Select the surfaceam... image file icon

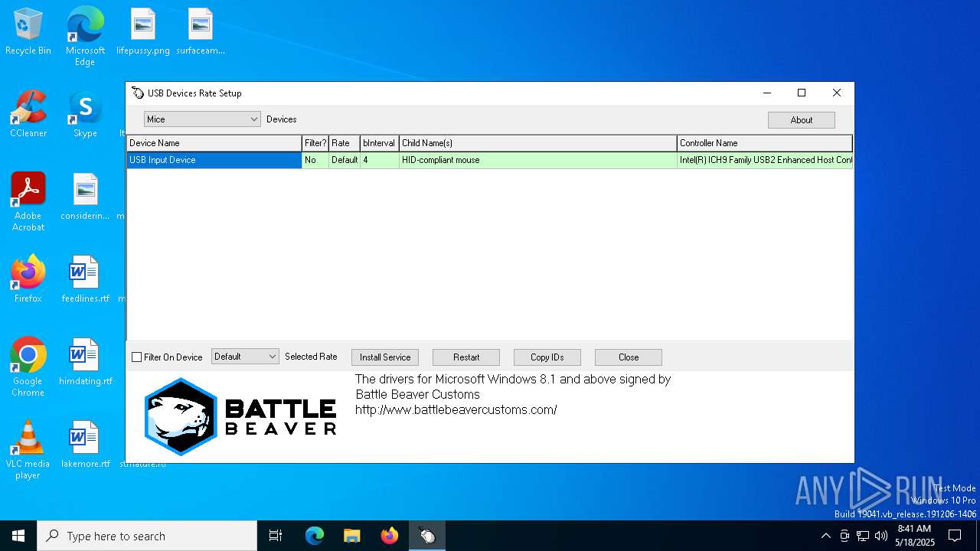click(201, 31)
